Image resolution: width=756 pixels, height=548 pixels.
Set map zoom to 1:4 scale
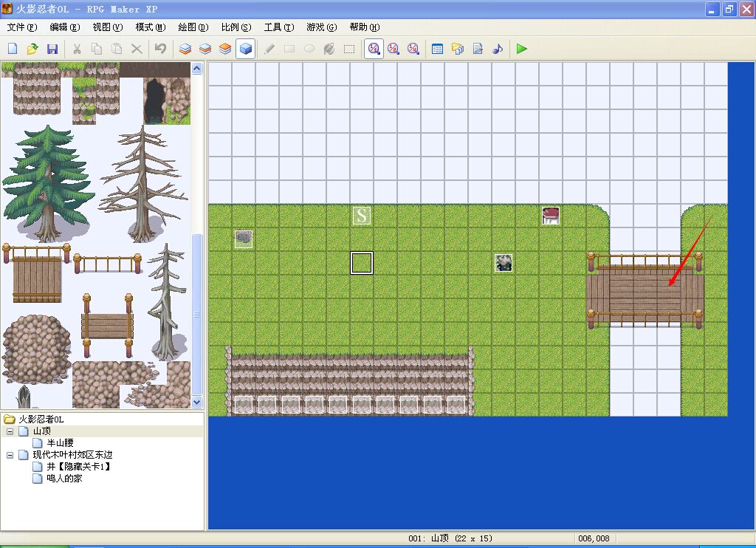click(413, 49)
